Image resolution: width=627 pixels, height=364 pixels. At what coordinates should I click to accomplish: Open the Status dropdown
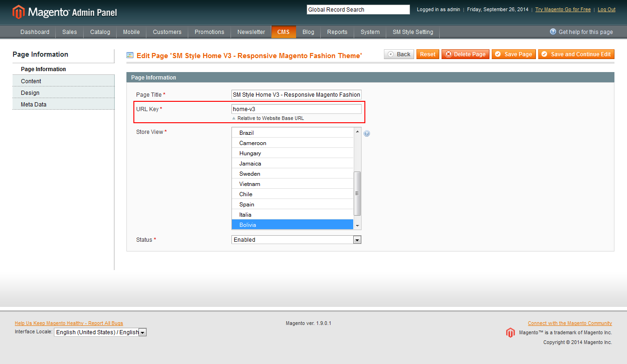(x=297, y=240)
